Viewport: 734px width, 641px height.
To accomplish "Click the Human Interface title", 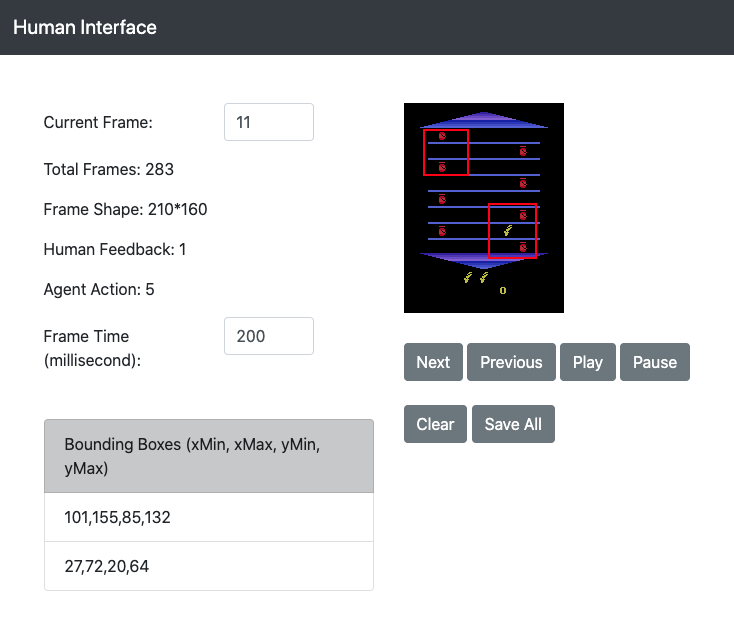I will pos(85,27).
